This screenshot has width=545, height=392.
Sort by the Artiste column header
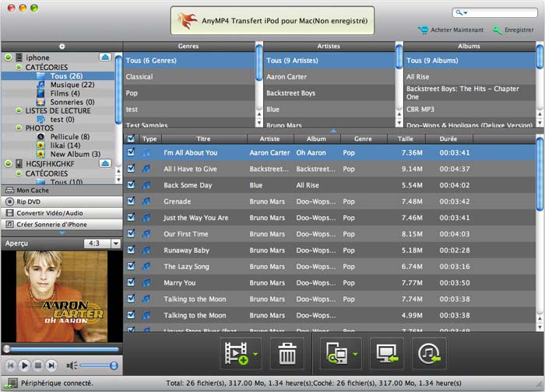[x=269, y=139]
